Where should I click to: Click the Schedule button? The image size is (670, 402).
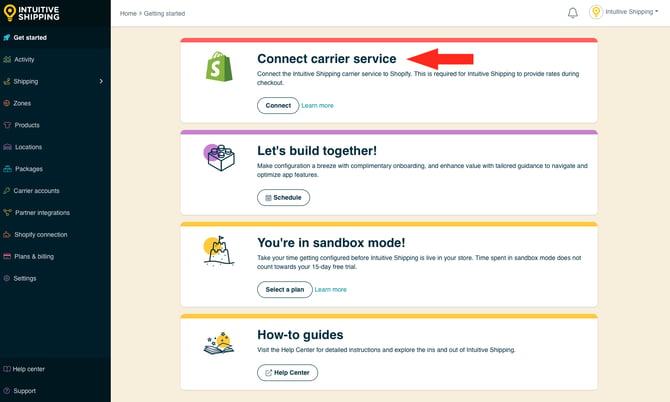(x=283, y=197)
